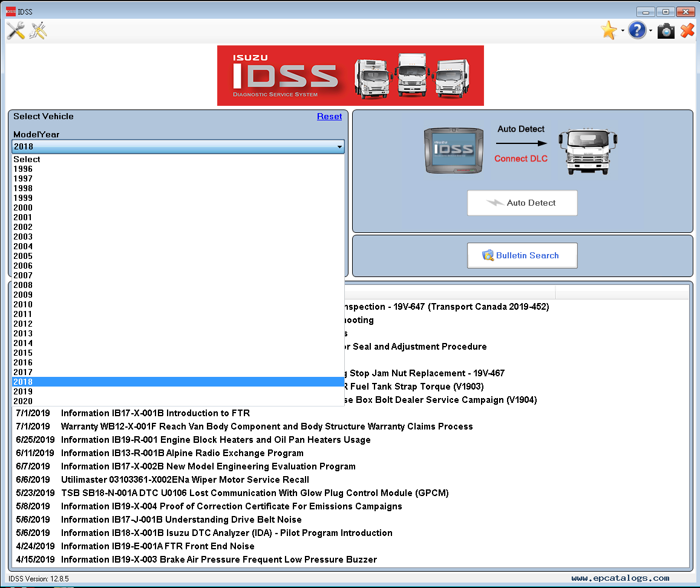This screenshot has height=588, width=700.
Task: Click the gold star favorites icon
Action: 609,31
